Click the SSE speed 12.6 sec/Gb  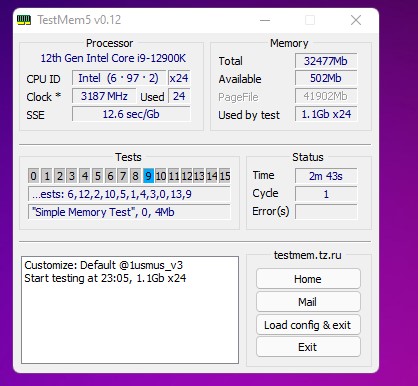[131, 114]
